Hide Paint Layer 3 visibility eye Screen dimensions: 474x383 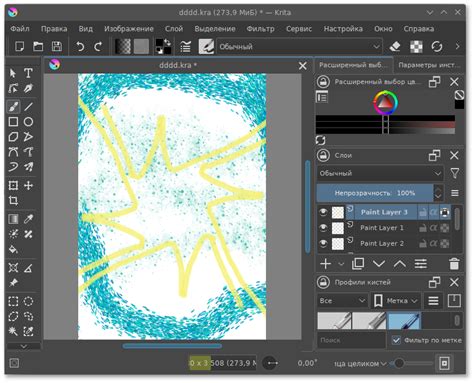pyautogui.click(x=323, y=212)
